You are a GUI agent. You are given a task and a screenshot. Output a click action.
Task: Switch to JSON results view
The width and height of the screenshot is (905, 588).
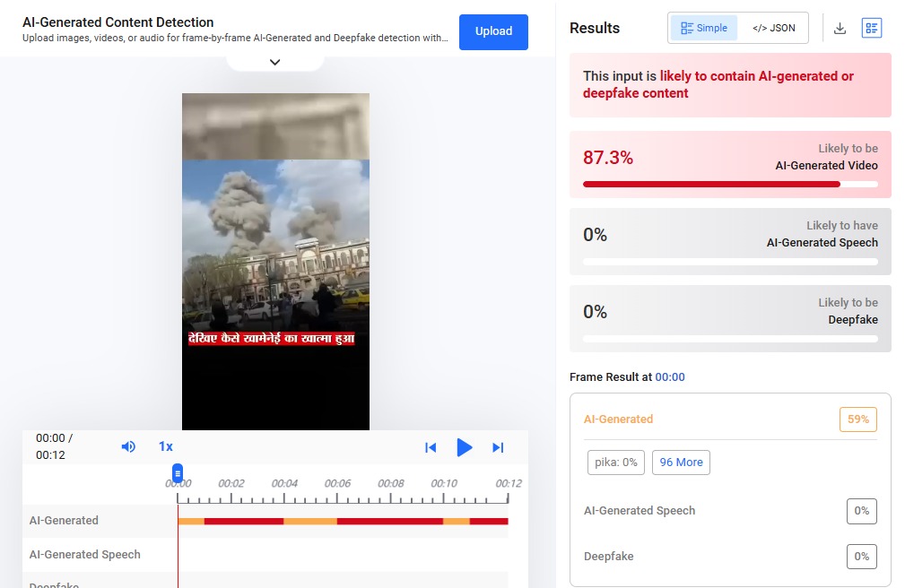pyautogui.click(x=773, y=28)
